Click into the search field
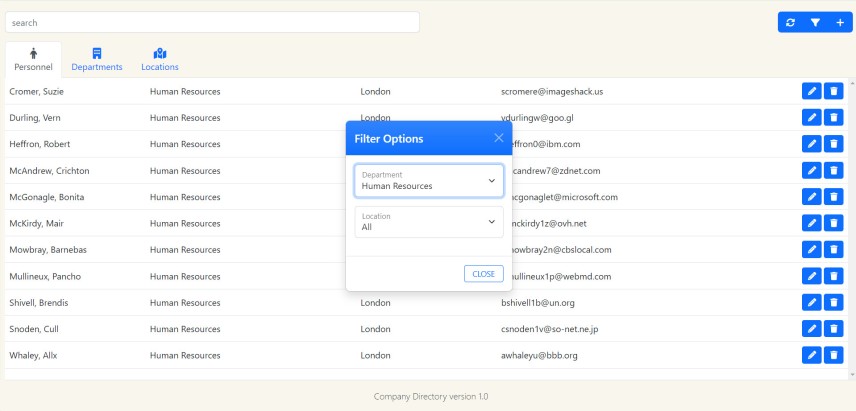Screen dimensions: 856x411 click(212, 22)
